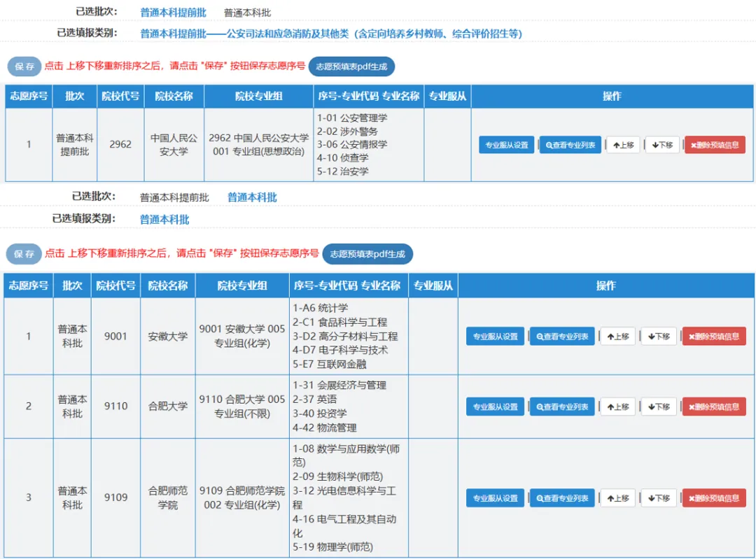756x559 pixels.
Task: Open 查看专业列表 for 安徽大学
Action: coord(562,337)
